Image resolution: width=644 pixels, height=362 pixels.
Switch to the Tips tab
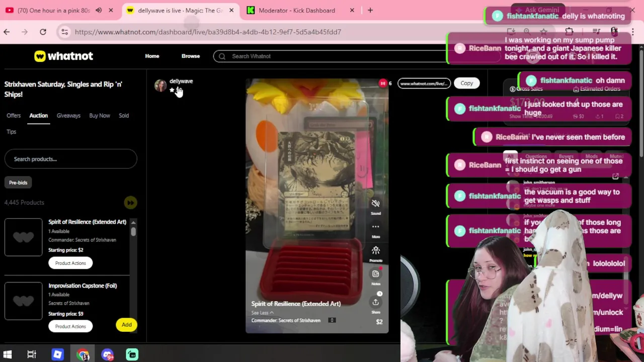pos(12,132)
